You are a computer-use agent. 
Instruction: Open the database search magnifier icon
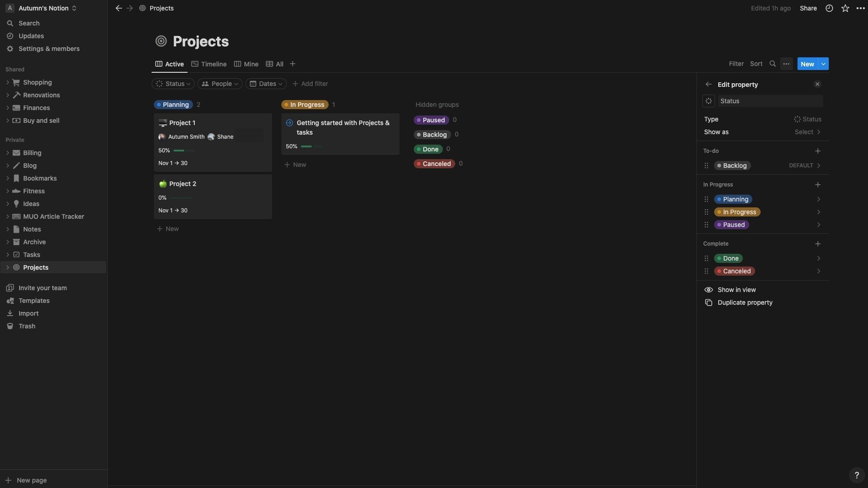click(x=772, y=64)
